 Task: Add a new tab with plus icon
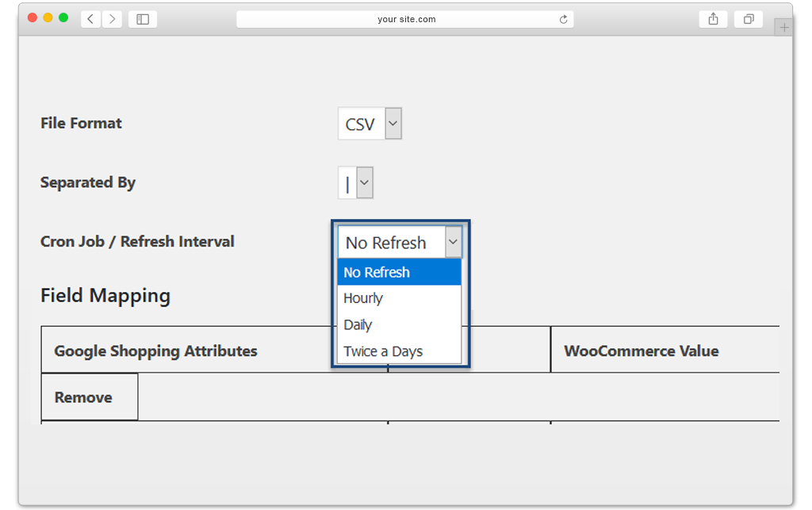point(784,28)
